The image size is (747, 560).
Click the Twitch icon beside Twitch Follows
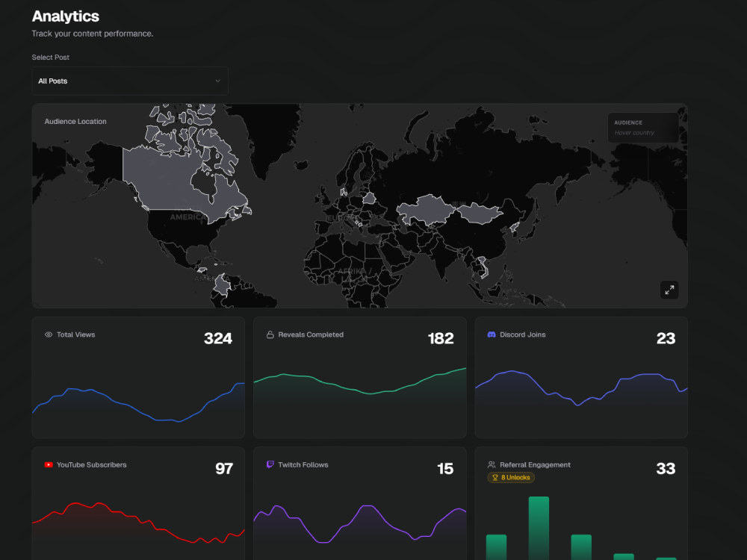click(x=270, y=464)
